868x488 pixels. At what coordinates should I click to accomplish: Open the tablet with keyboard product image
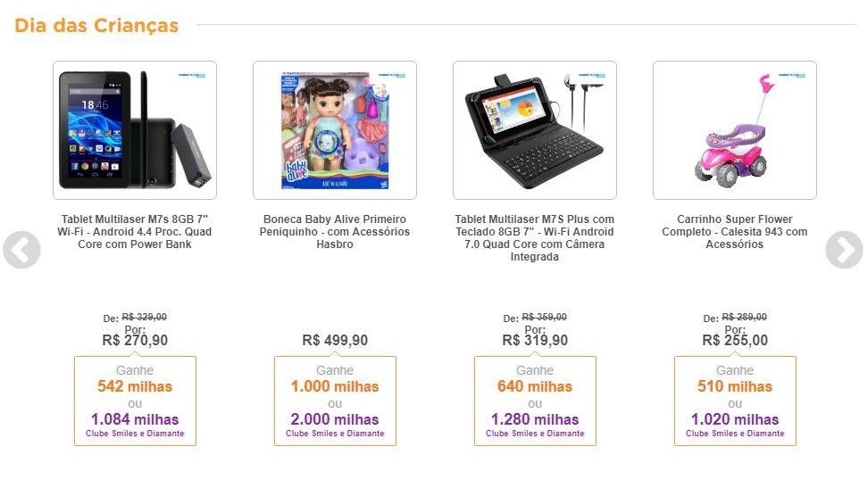click(x=535, y=130)
